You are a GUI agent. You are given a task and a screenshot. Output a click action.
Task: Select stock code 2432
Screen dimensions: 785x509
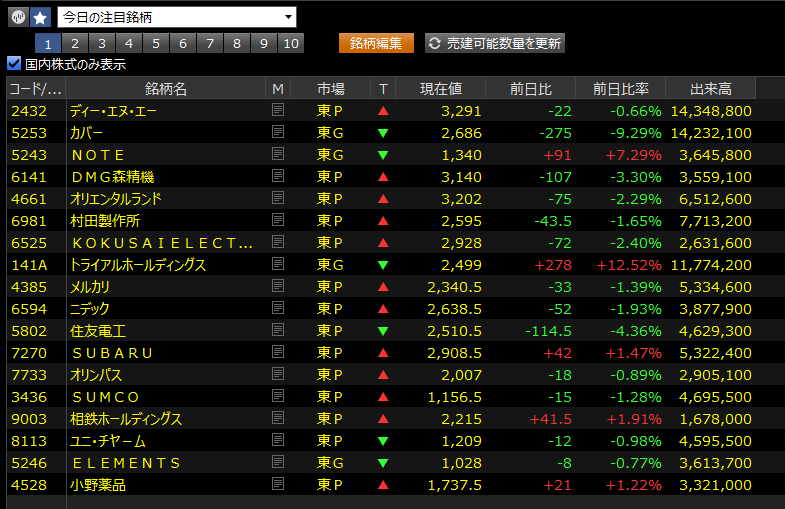tap(29, 111)
